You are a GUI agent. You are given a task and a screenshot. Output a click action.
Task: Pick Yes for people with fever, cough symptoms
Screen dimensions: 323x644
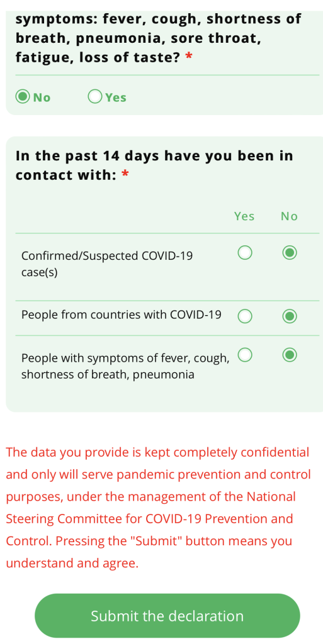click(245, 355)
